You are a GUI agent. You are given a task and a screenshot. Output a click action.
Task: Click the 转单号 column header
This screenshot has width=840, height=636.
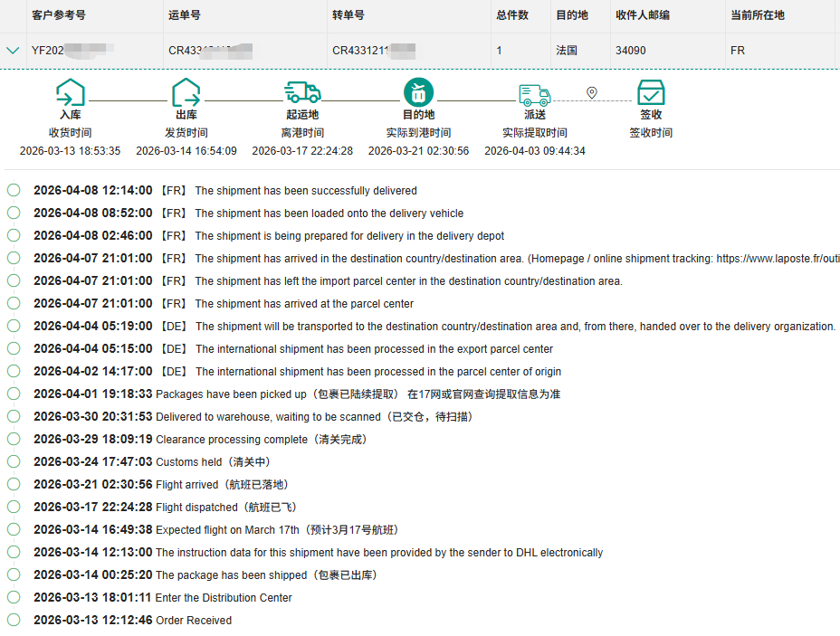pyautogui.click(x=348, y=15)
